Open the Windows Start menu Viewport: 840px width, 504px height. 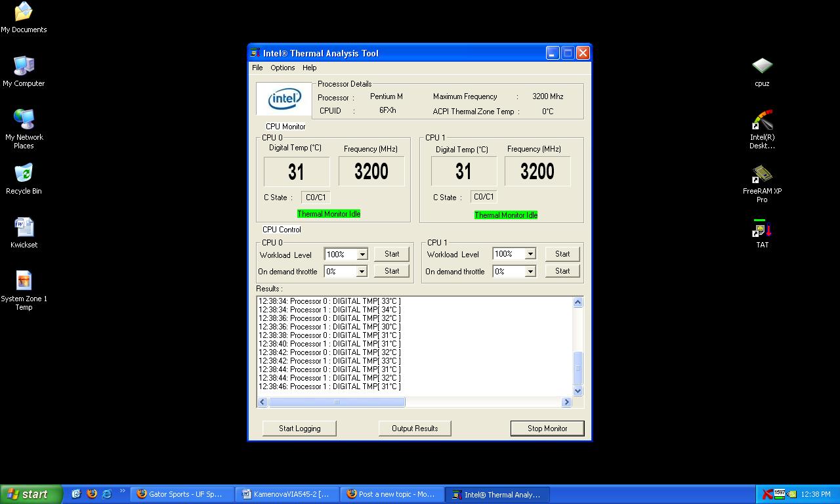click(x=31, y=494)
